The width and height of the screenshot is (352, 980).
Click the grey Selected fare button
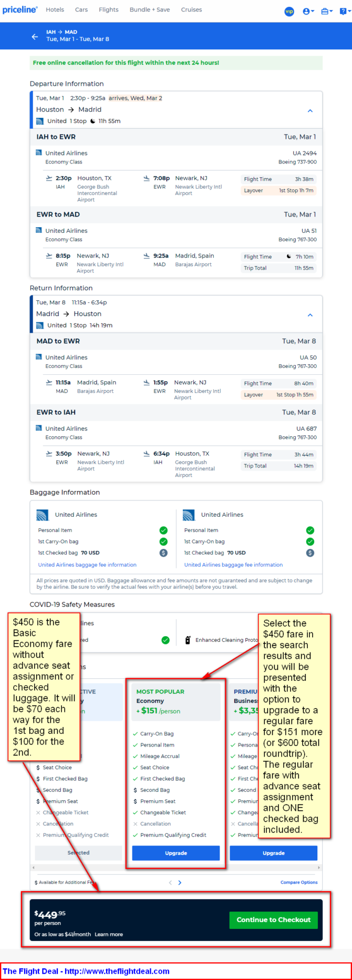coord(78,853)
